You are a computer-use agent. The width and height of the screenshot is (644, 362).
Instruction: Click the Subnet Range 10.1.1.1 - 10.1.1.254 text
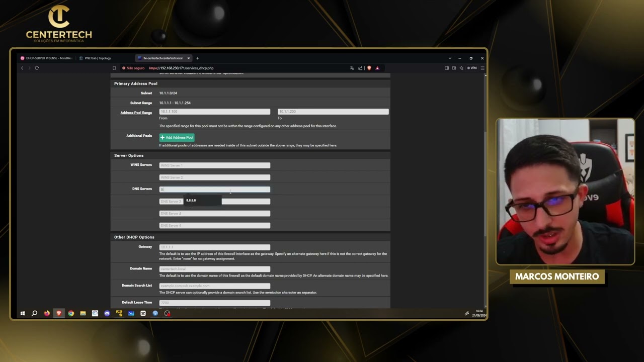pos(175,103)
